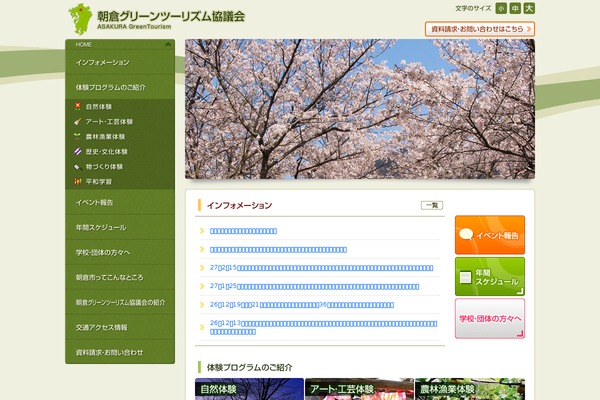Click orange イベント報告 banner button
This screenshot has height=400, width=600.
[x=490, y=235]
